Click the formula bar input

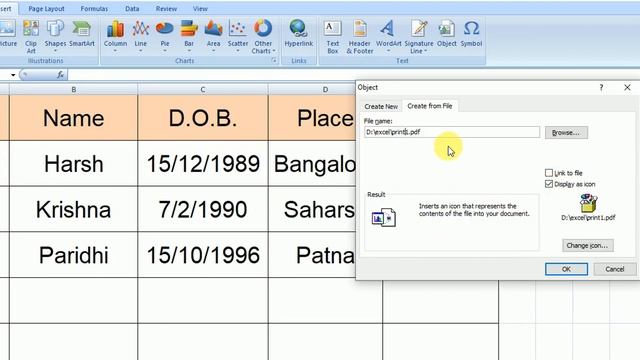pos(353,75)
